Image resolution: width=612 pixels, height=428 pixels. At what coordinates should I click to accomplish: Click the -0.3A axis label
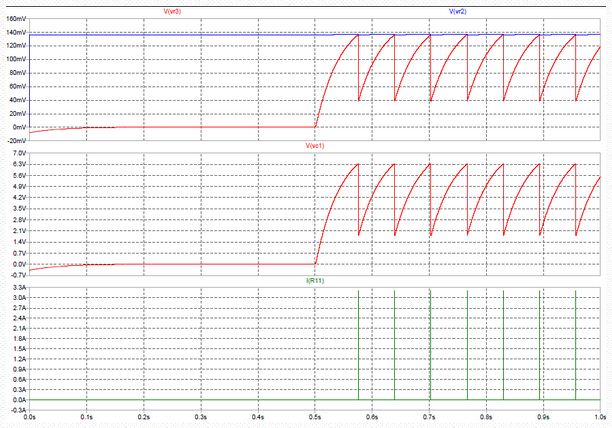16,409
